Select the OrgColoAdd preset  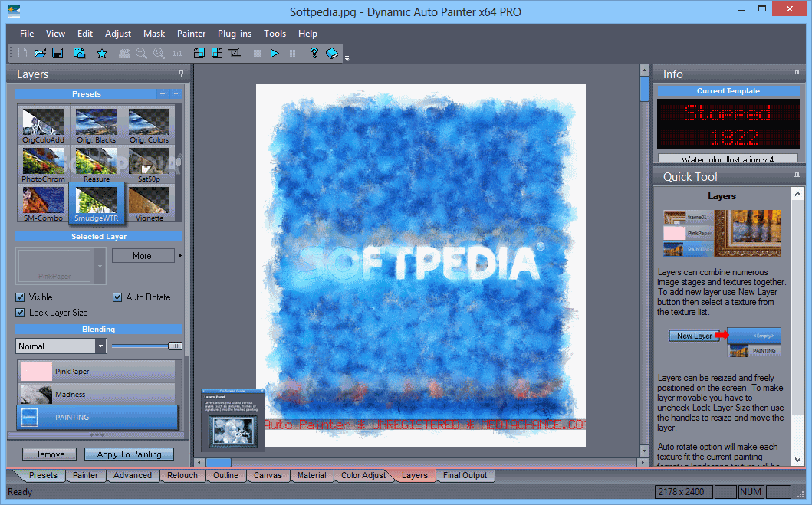[44, 125]
